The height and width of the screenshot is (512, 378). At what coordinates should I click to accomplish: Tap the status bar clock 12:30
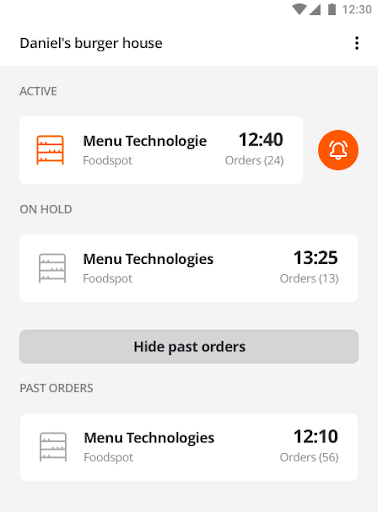tap(357, 10)
